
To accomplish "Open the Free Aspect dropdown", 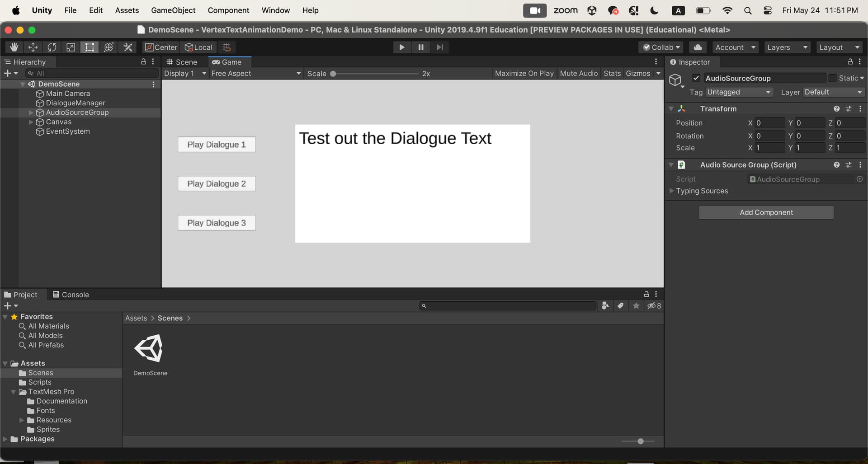I will (255, 73).
